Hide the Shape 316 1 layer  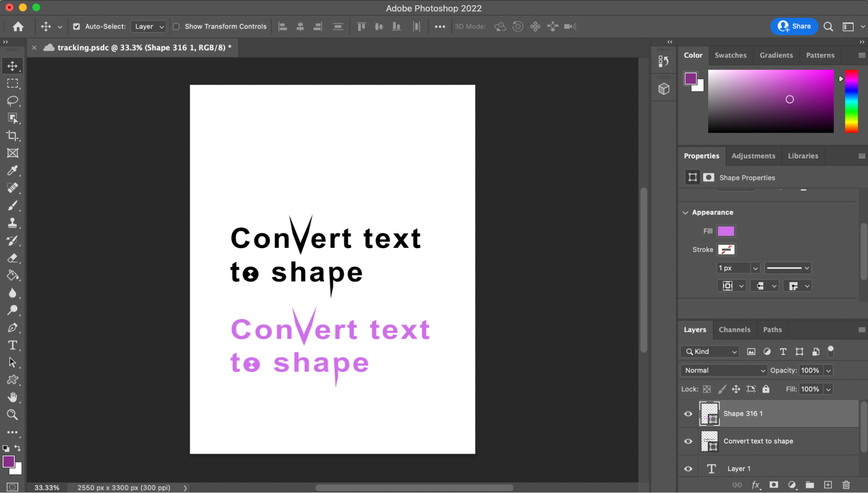click(688, 414)
